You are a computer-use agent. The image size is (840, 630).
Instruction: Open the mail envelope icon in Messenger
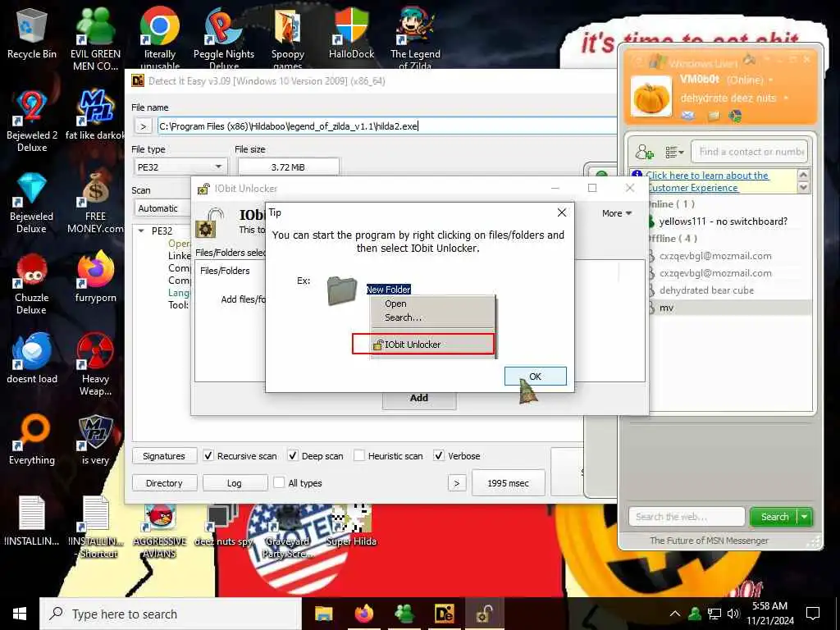(x=688, y=116)
